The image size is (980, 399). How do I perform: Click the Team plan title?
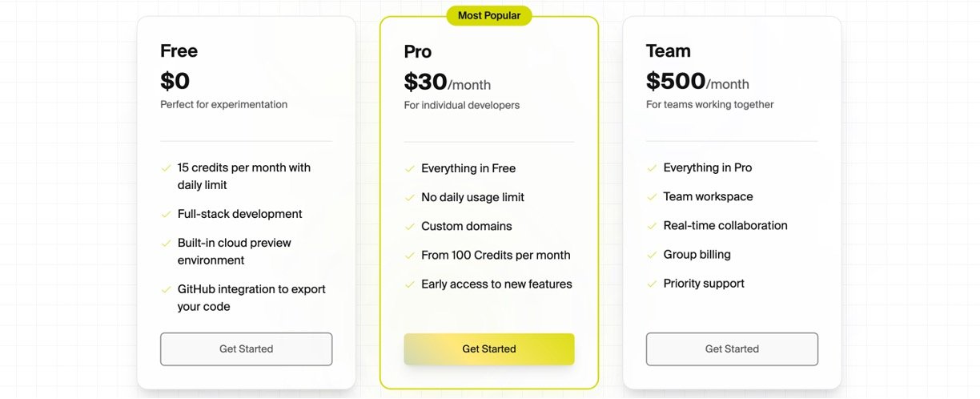669,51
